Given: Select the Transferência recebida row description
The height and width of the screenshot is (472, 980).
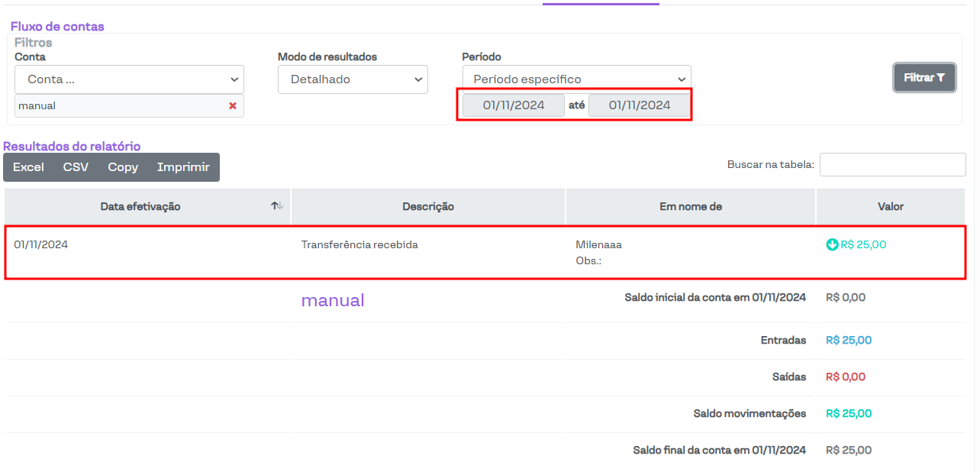Looking at the screenshot, I should click(359, 245).
